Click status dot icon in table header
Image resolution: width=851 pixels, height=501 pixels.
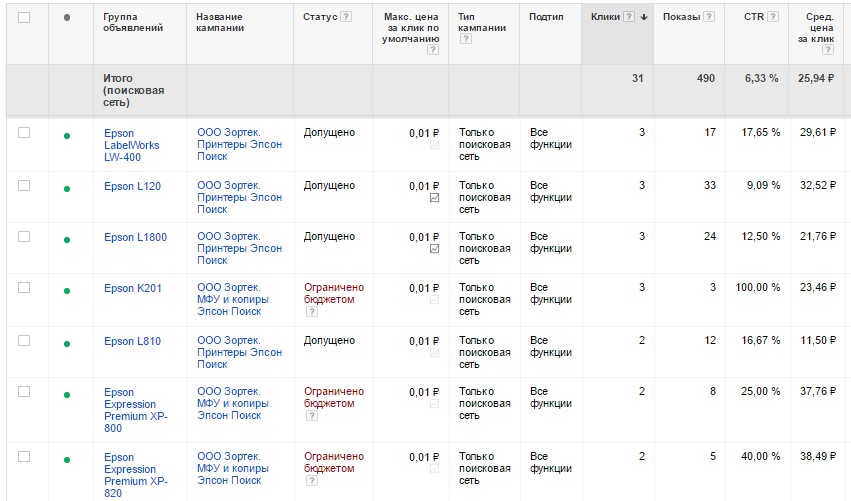67,17
